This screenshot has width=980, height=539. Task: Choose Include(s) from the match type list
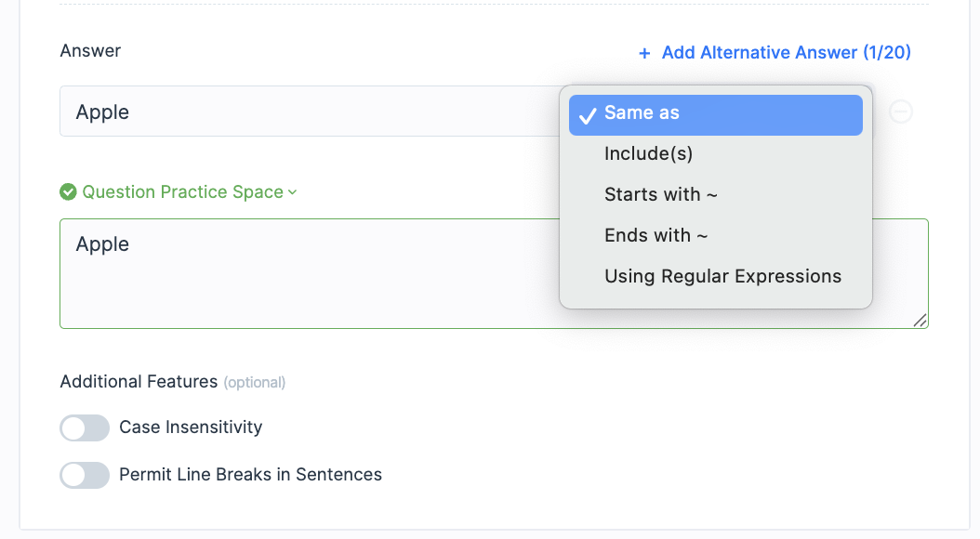tap(648, 154)
